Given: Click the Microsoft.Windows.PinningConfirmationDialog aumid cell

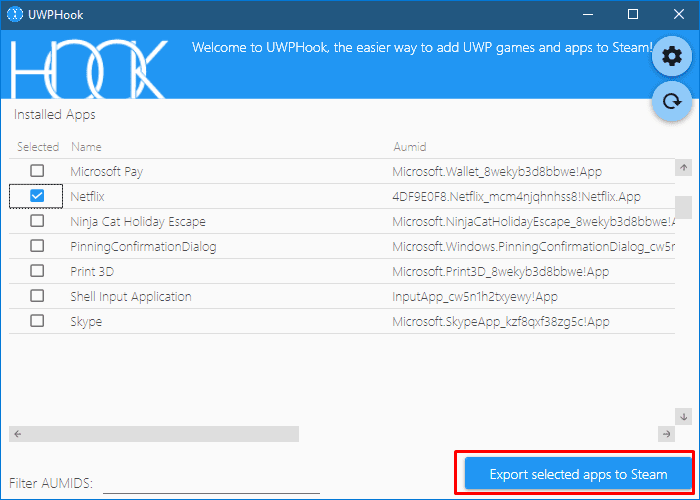Looking at the screenshot, I should click(533, 246).
